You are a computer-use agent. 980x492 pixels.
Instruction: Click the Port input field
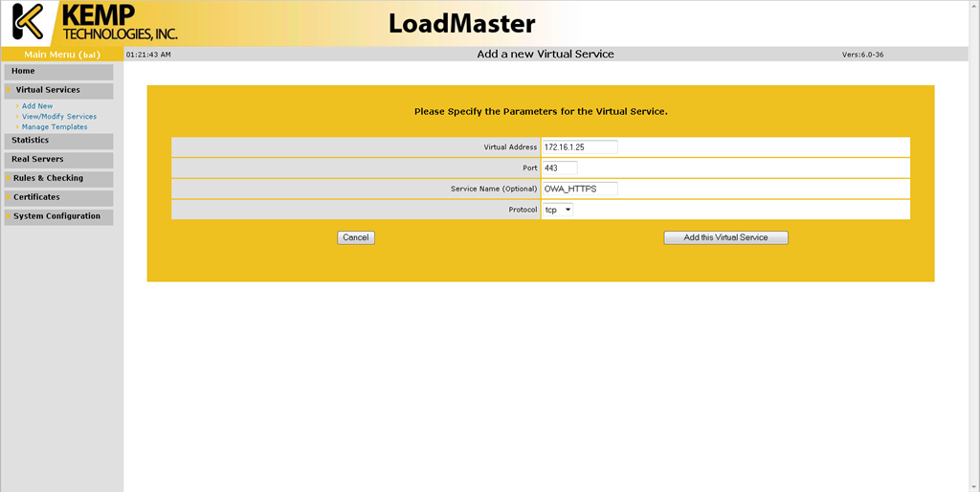coord(559,168)
